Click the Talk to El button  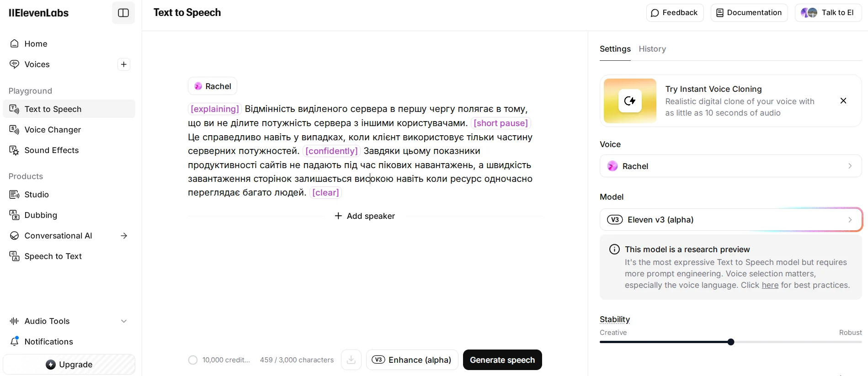tap(828, 13)
